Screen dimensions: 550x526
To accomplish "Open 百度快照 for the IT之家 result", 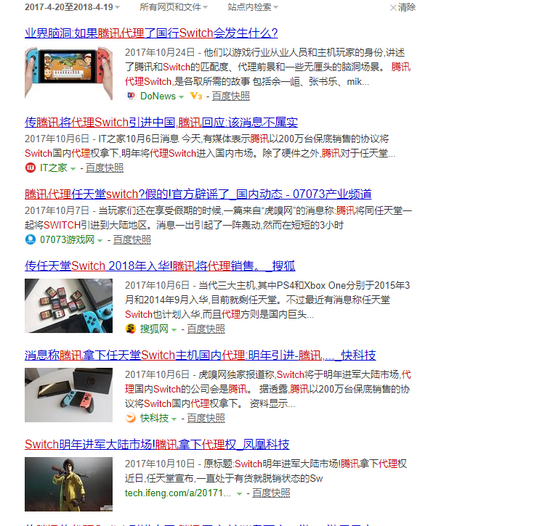I will click(105, 168).
